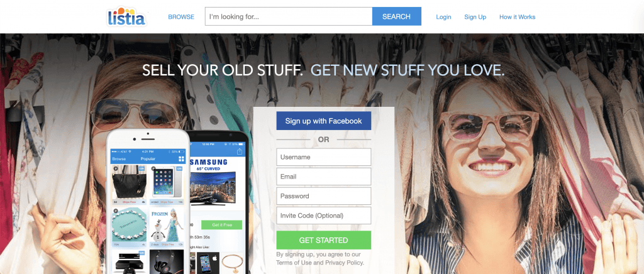Click the blue SEARCH button
Screen dimensions: 644x274
pos(396,16)
